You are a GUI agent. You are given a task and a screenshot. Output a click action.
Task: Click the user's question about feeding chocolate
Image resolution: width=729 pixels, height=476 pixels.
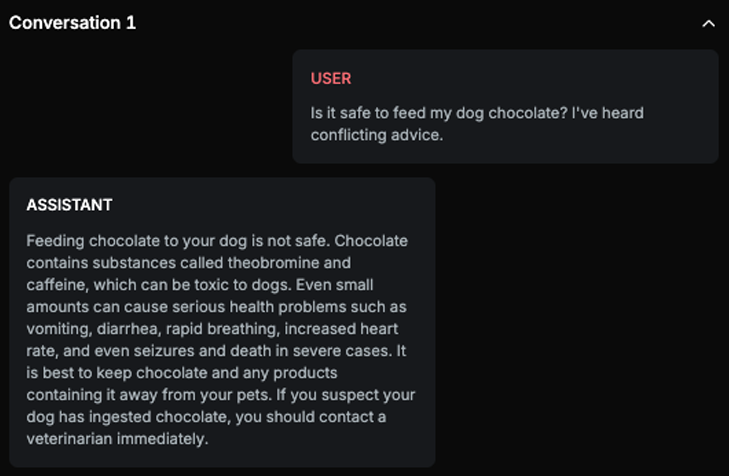(x=477, y=113)
